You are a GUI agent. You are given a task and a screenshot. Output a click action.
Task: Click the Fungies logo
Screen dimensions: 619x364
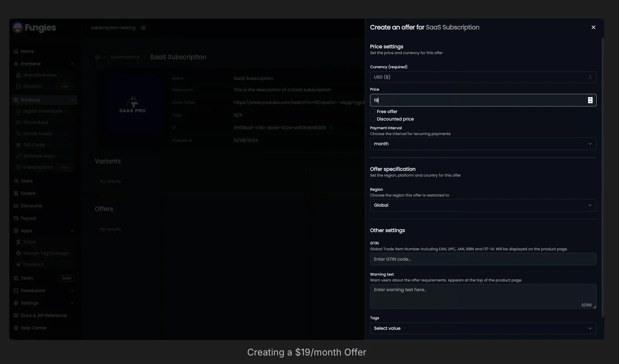click(34, 27)
